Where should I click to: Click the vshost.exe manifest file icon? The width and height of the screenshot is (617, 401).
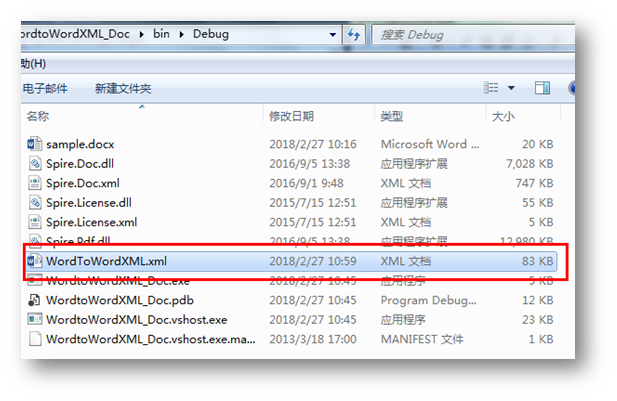point(35,339)
